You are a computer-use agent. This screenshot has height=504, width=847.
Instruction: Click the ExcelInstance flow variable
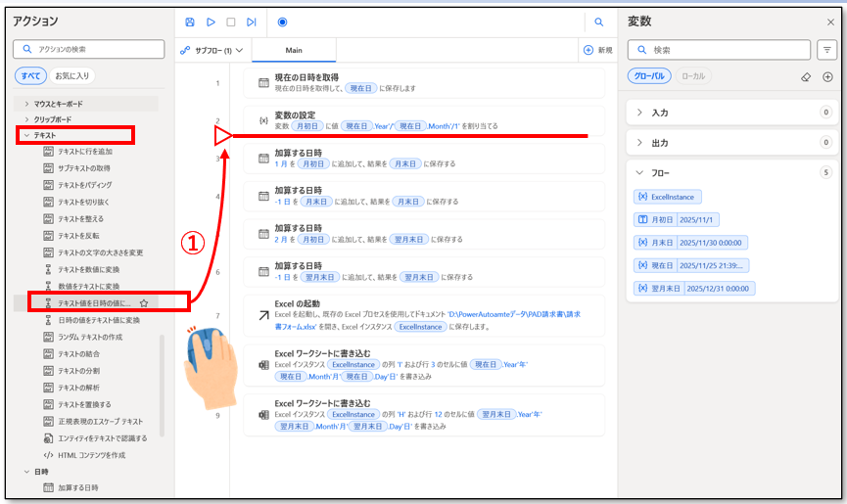pyautogui.click(x=667, y=197)
